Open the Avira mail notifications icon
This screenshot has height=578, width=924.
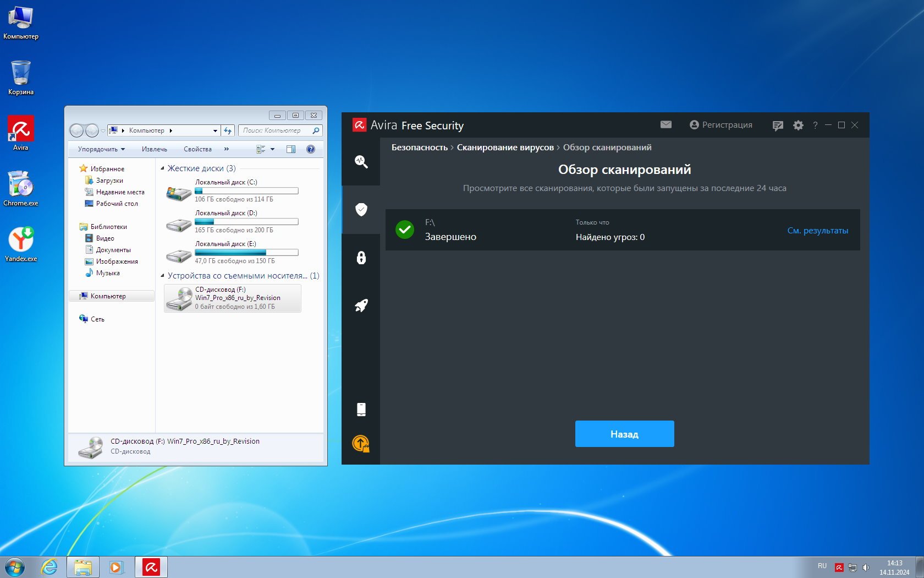pos(665,125)
